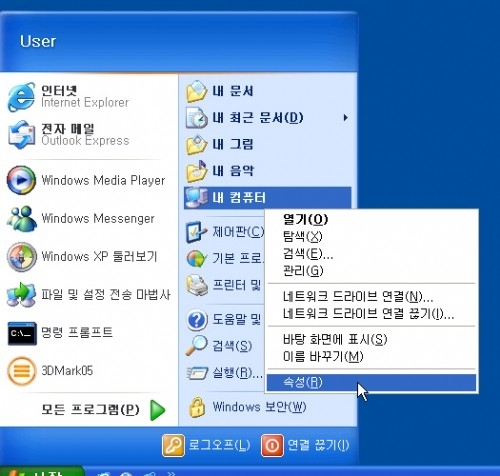Click the 검색(S) label in Start menu
500x476 pixels.
pyautogui.click(x=232, y=346)
